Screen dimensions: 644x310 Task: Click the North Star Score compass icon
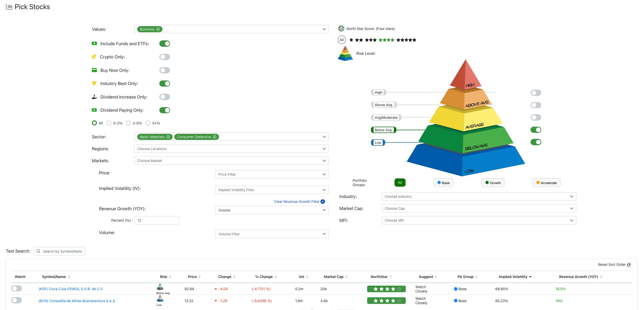pyautogui.click(x=341, y=28)
